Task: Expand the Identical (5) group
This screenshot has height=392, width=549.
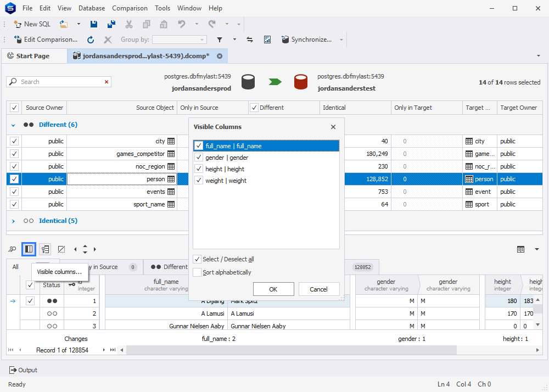Action: tap(13, 221)
